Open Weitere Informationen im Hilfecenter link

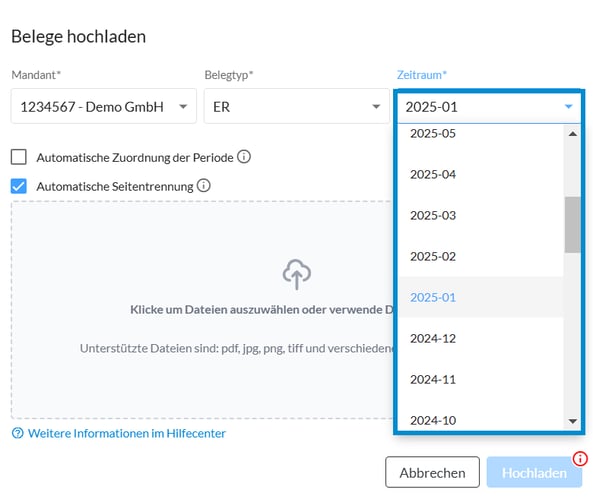tap(127, 433)
